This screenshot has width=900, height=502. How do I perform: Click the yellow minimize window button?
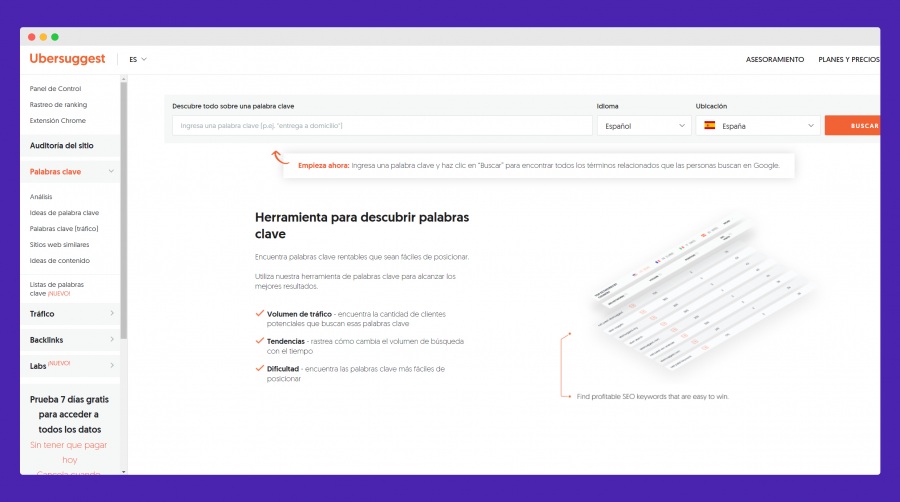click(x=43, y=37)
